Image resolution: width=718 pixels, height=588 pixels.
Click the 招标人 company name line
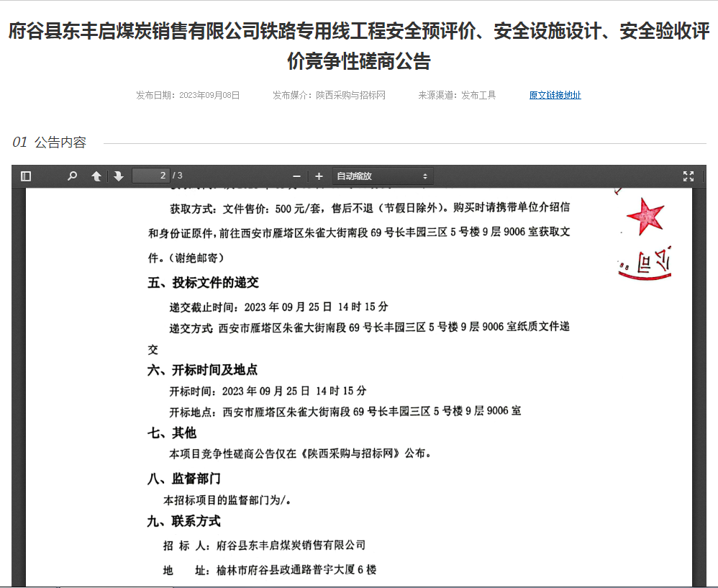264,546
